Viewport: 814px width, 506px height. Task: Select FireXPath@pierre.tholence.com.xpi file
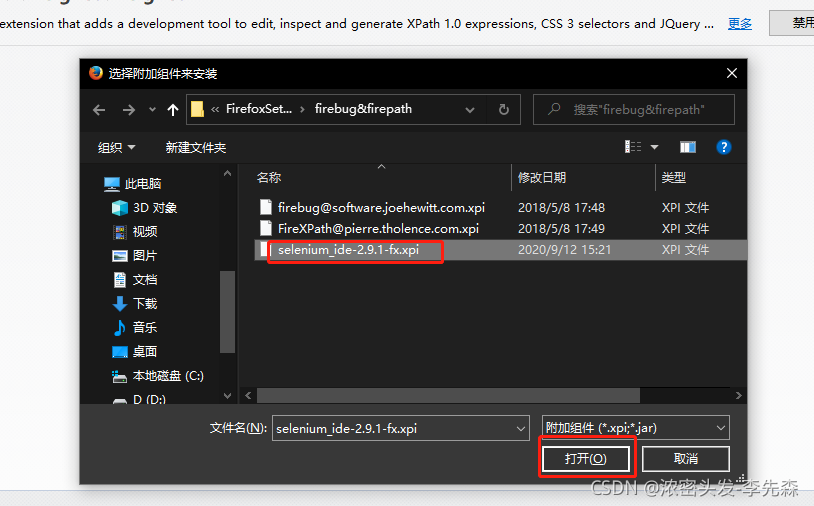(378, 228)
